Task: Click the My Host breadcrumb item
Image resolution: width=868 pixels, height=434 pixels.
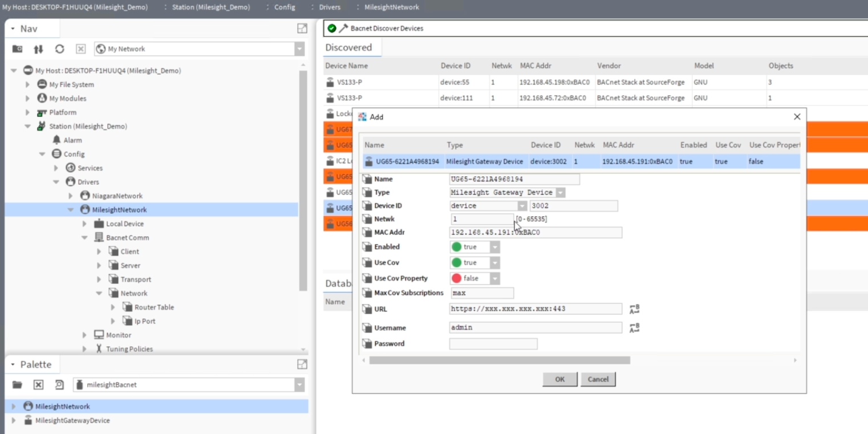Action: click(x=75, y=7)
